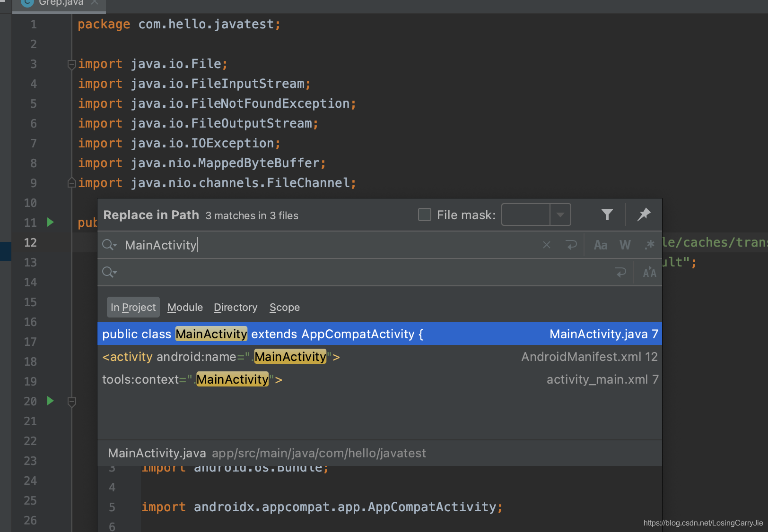This screenshot has height=532, width=768.
Task: Toggle Words (W) option
Action: click(625, 245)
